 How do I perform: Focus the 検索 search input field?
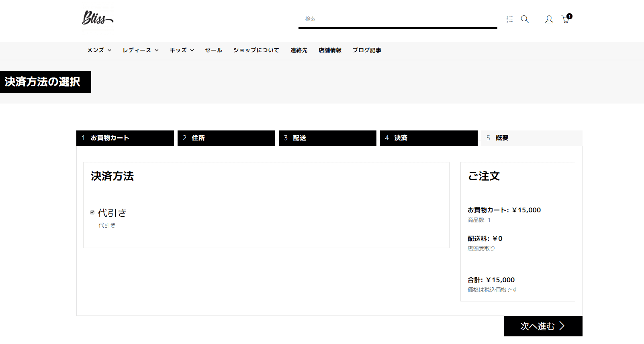pyautogui.click(x=398, y=19)
